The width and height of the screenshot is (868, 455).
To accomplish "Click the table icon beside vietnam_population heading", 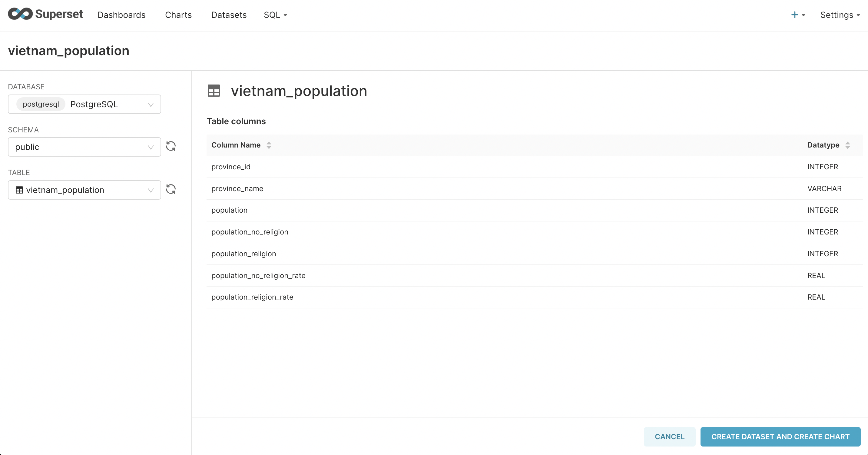I will [x=214, y=91].
